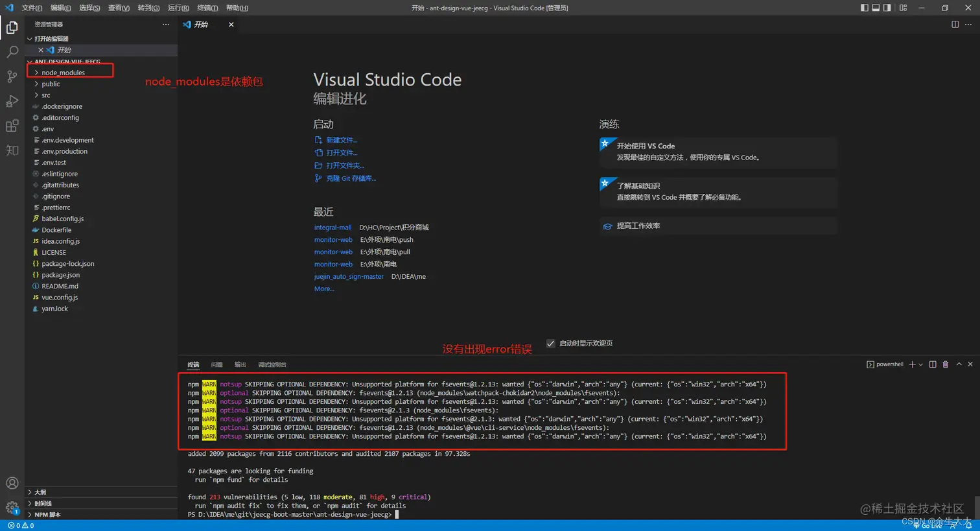Screen dimensions: 980x531
Task: Open Source Control view icon
Action: [12, 77]
